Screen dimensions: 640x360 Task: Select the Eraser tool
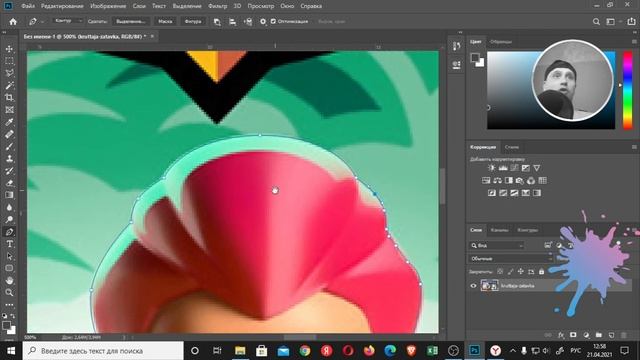(9, 183)
